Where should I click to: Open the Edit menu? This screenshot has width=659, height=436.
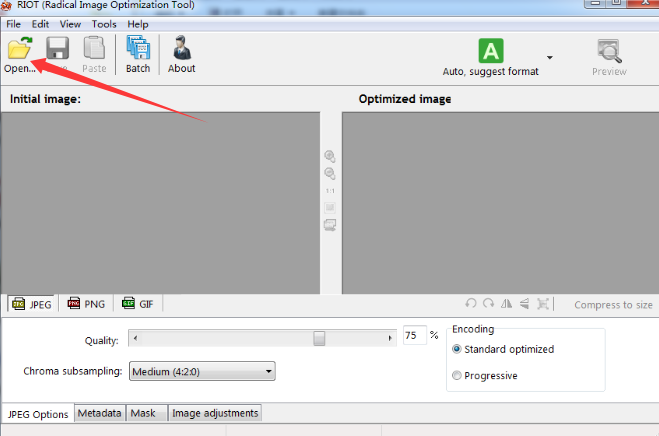[x=40, y=24]
